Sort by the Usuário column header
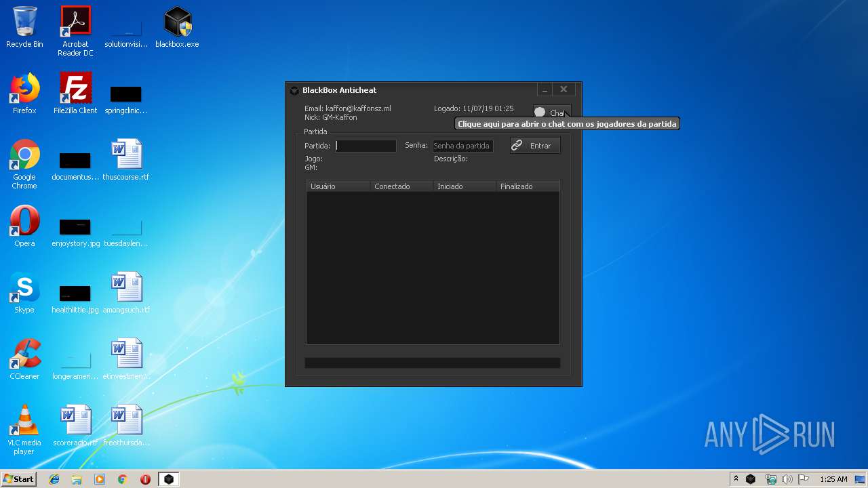The image size is (868, 488). 338,186
